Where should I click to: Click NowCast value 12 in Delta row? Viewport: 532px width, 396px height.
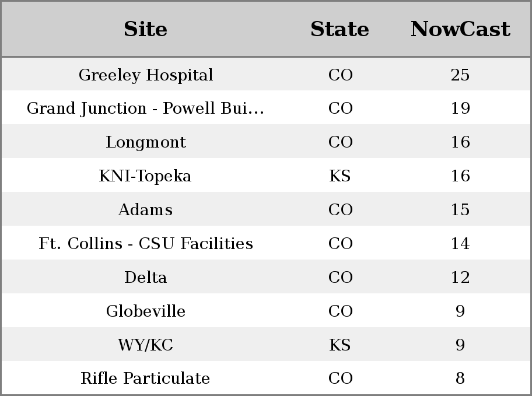pyautogui.click(x=460, y=277)
